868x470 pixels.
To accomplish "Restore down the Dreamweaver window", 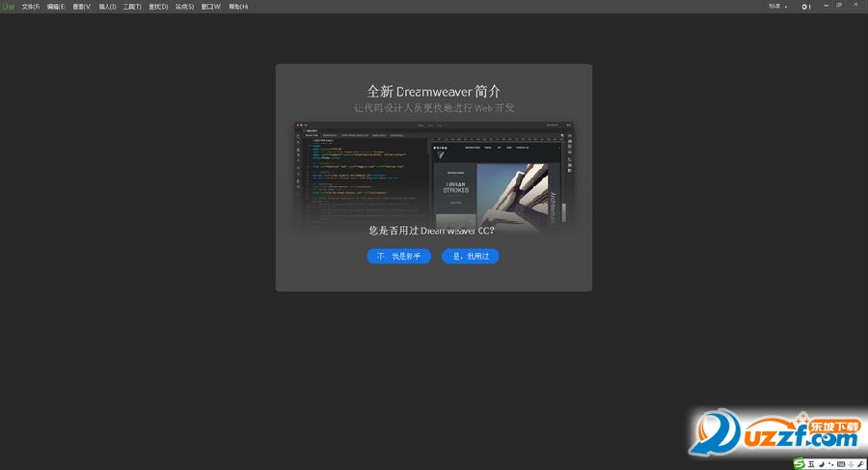I will 839,5.
